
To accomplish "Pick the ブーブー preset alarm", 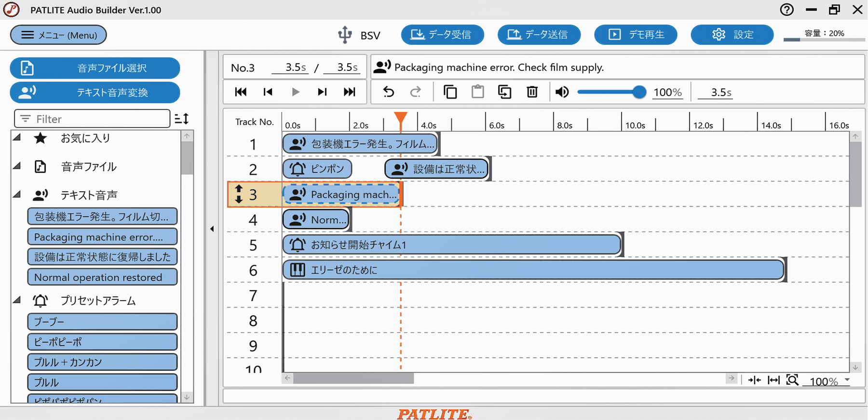I will coord(102,322).
